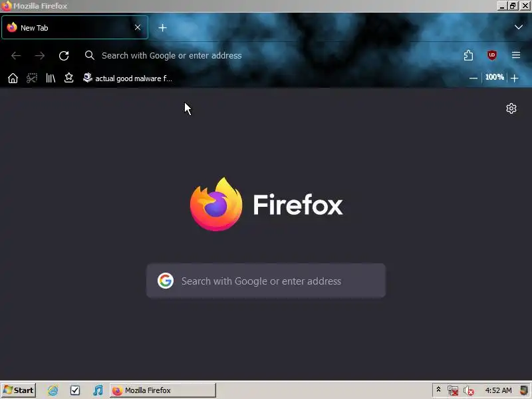The height and width of the screenshot is (399, 532).
Task: Minimize the Firefox window
Action: pos(503,6)
